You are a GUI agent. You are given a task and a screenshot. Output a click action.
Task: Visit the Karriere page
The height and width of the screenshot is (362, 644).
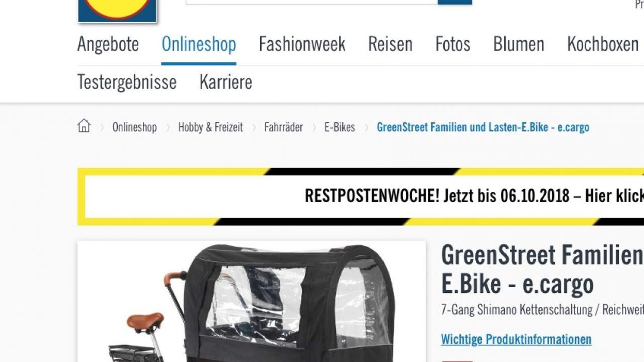[x=226, y=82]
